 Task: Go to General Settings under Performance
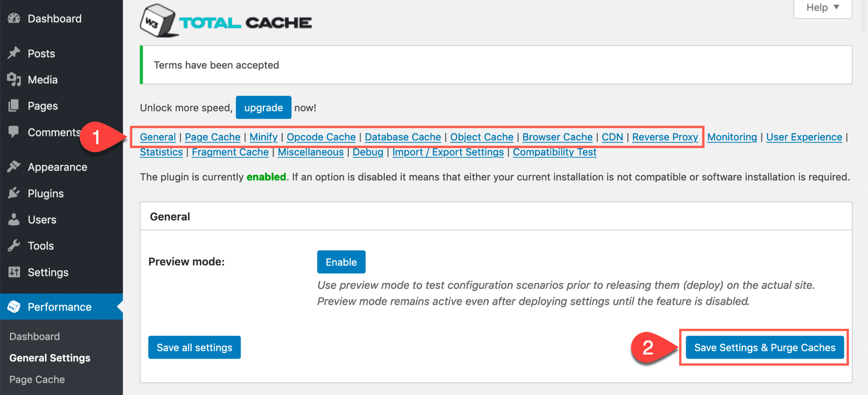pyautogui.click(x=49, y=357)
